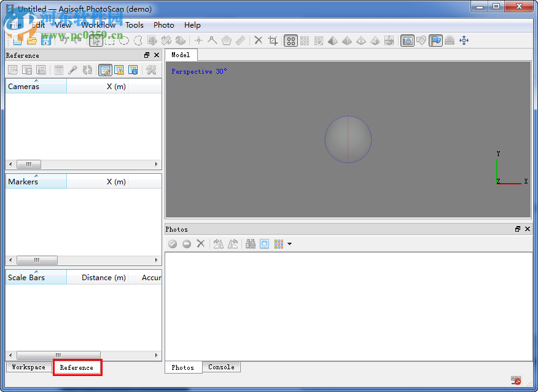The image size is (538, 392).
Task: Open a project with the folder icon
Action: point(31,40)
